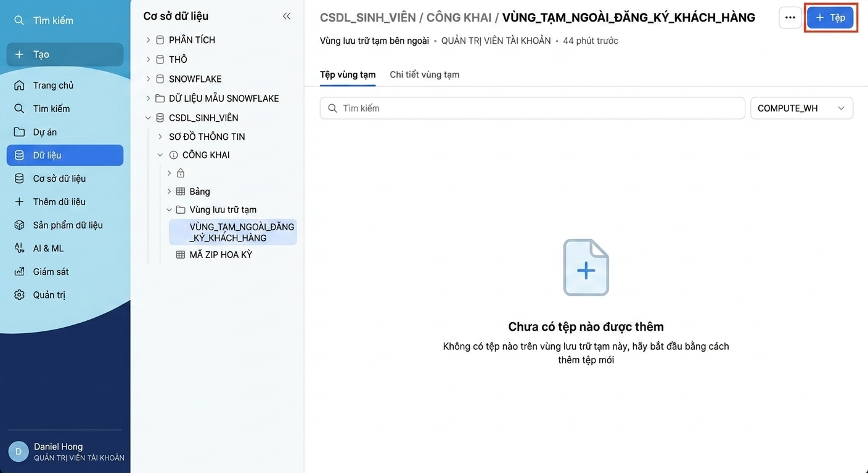868x473 pixels.
Task: Expand the lock item chevron
Action: tap(170, 173)
